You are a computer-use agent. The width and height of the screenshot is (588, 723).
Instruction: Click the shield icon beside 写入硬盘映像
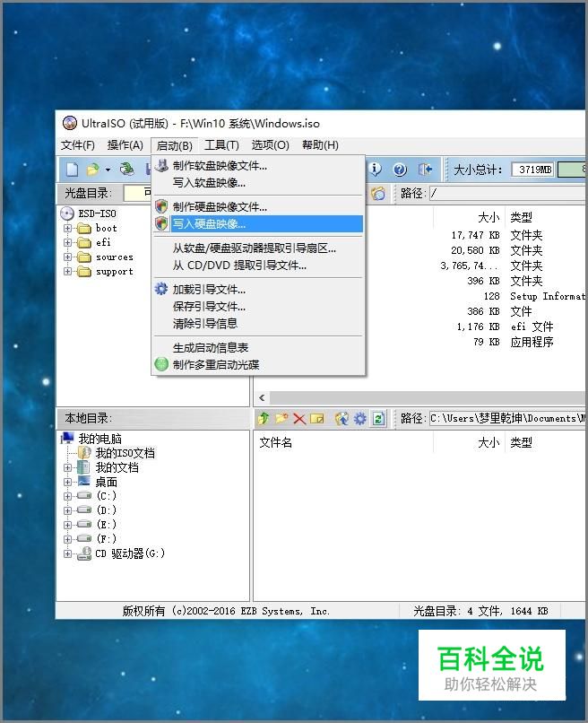161,223
